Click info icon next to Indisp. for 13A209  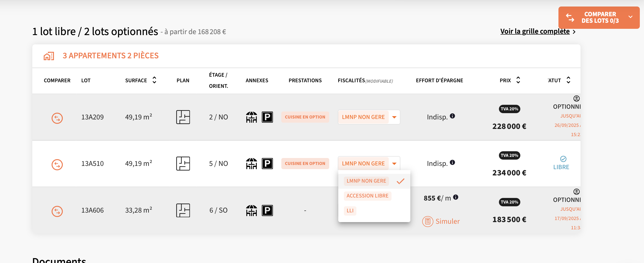[452, 116]
